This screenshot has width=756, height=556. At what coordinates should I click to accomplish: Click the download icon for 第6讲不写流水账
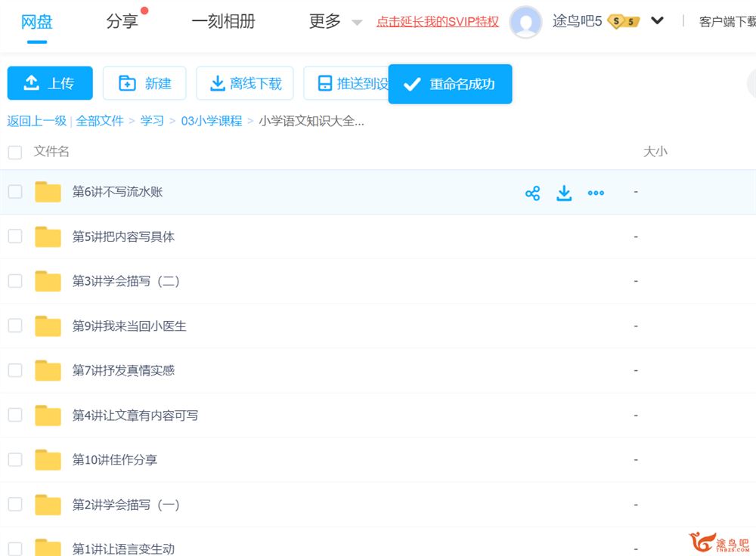tap(564, 193)
